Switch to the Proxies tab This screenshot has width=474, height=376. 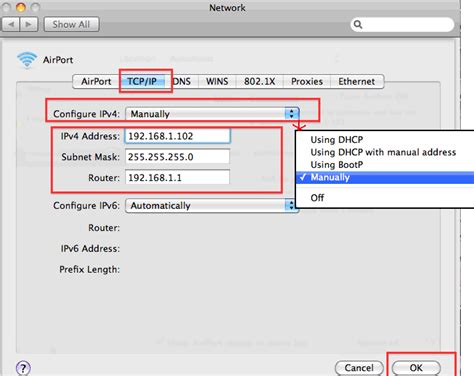[x=307, y=81]
